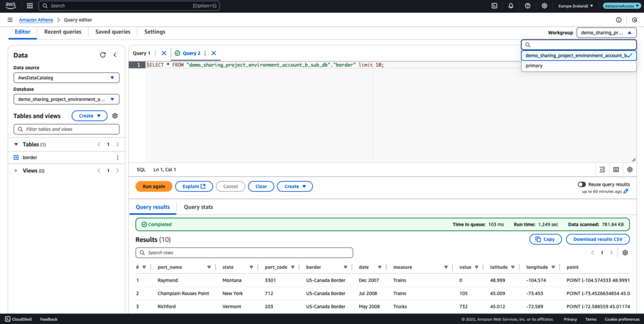Select demo_sharing_project_environment_account_b workgroup option
The height and width of the screenshot is (324, 644).
(x=579, y=55)
